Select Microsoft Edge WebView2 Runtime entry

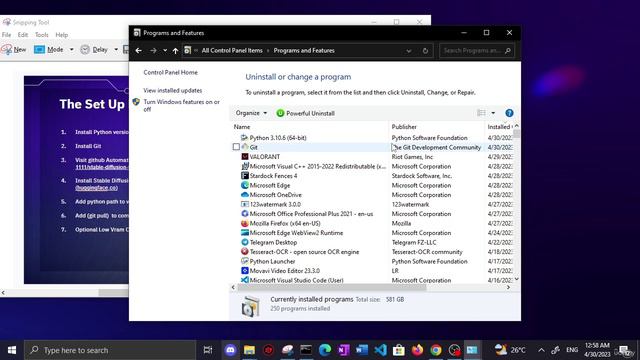[296, 233]
